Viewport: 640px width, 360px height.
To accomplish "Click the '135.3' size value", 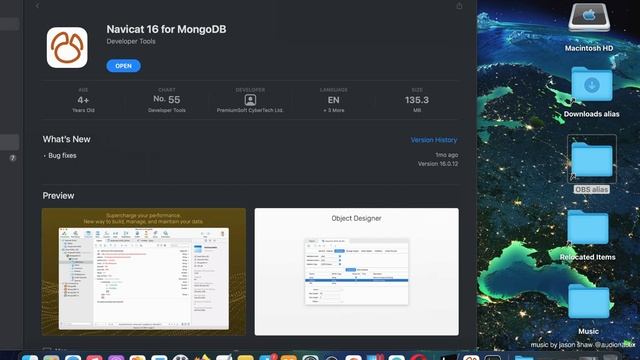I will click(417, 100).
